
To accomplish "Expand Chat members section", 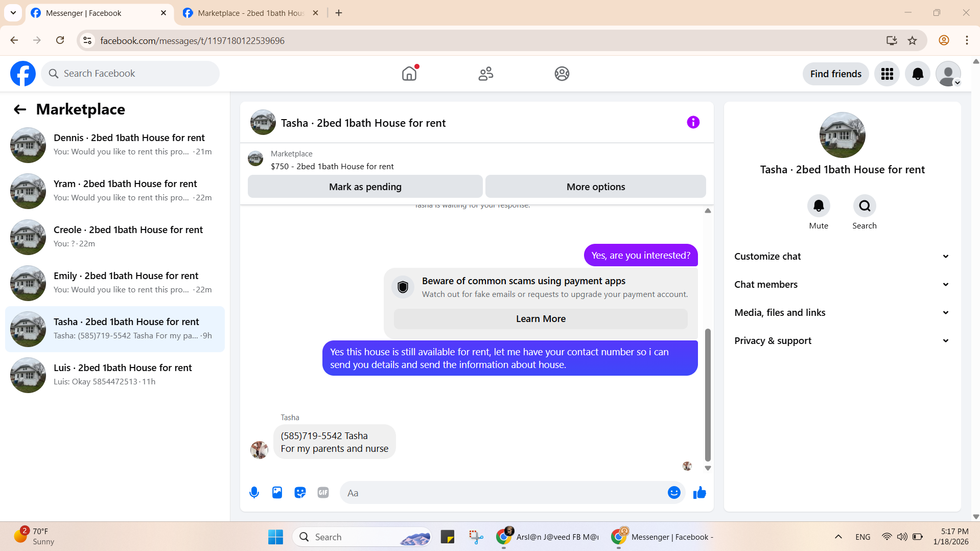I will [x=842, y=285].
